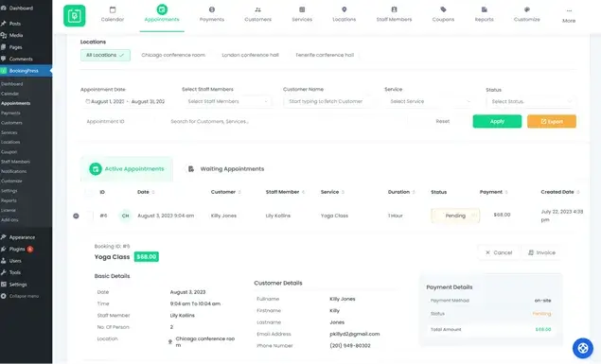Open BookingPress in WordPress sidebar menu
Viewport: 601px width, 364px height.
coord(27,71)
